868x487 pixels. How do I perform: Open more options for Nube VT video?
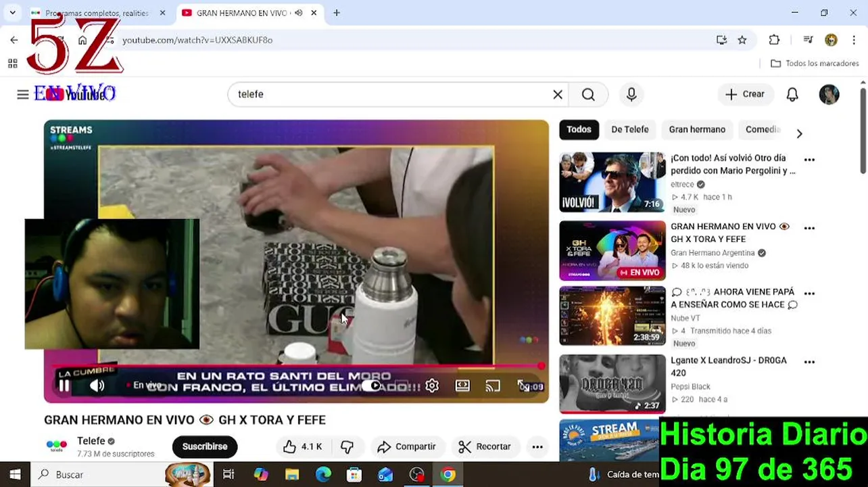click(809, 294)
